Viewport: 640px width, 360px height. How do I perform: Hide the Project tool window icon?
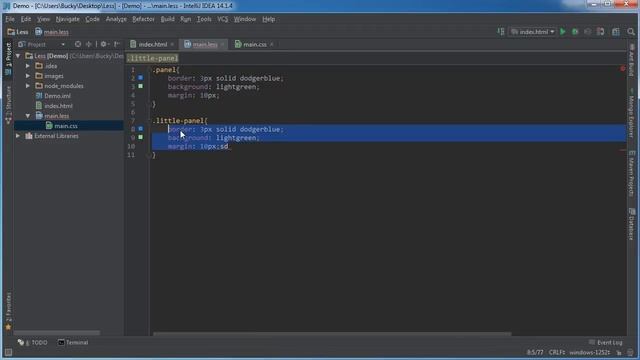click(x=117, y=44)
